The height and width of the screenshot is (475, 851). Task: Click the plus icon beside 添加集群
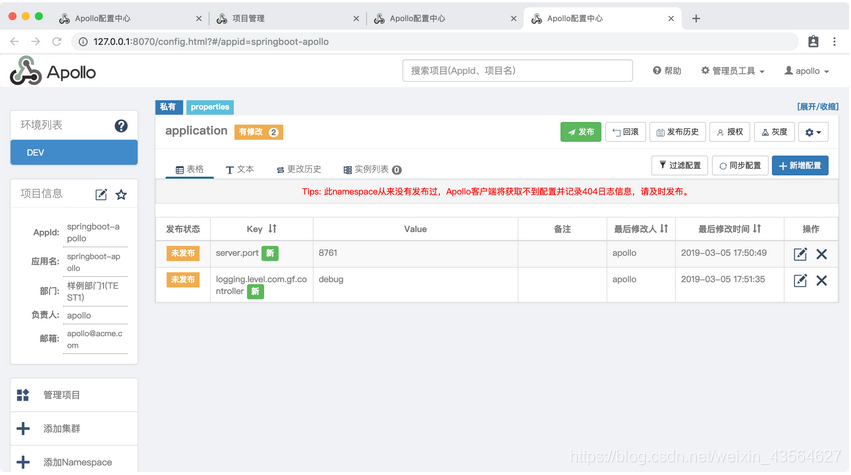(x=23, y=428)
